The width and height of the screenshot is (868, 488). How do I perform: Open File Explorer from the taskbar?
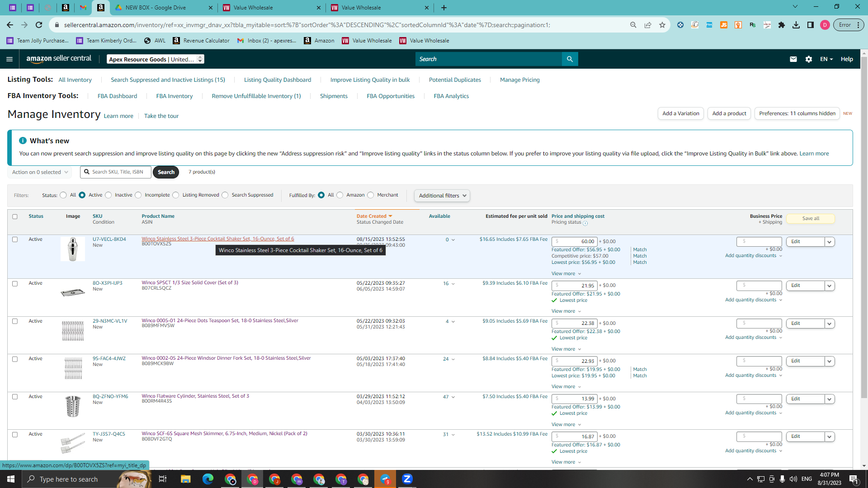tap(185, 479)
